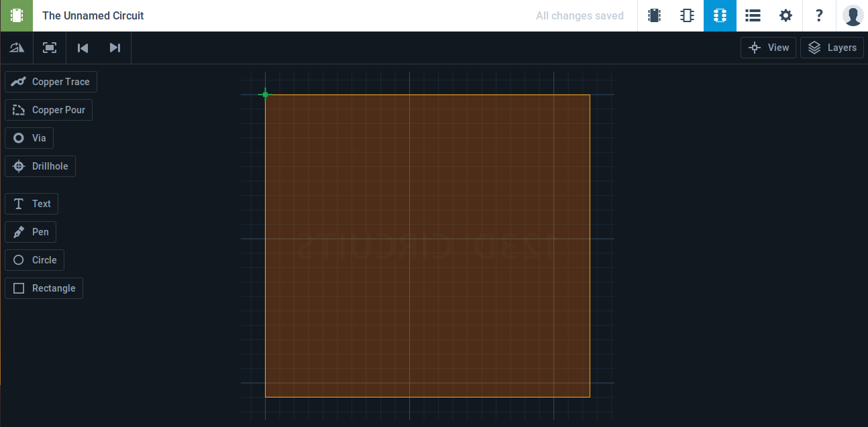The height and width of the screenshot is (427, 868).
Task: Click the rotate/flip icon in toolbar
Action: (x=17, y=48)
